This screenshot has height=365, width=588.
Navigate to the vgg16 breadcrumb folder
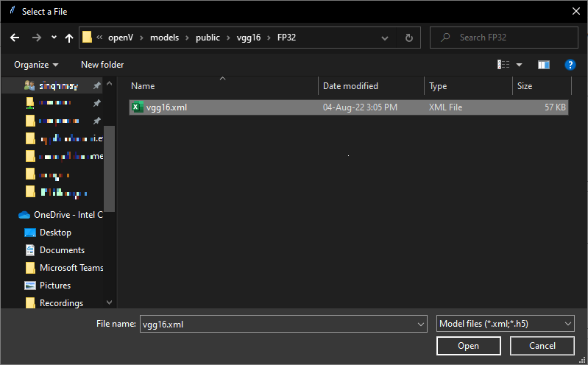point(249,38)
